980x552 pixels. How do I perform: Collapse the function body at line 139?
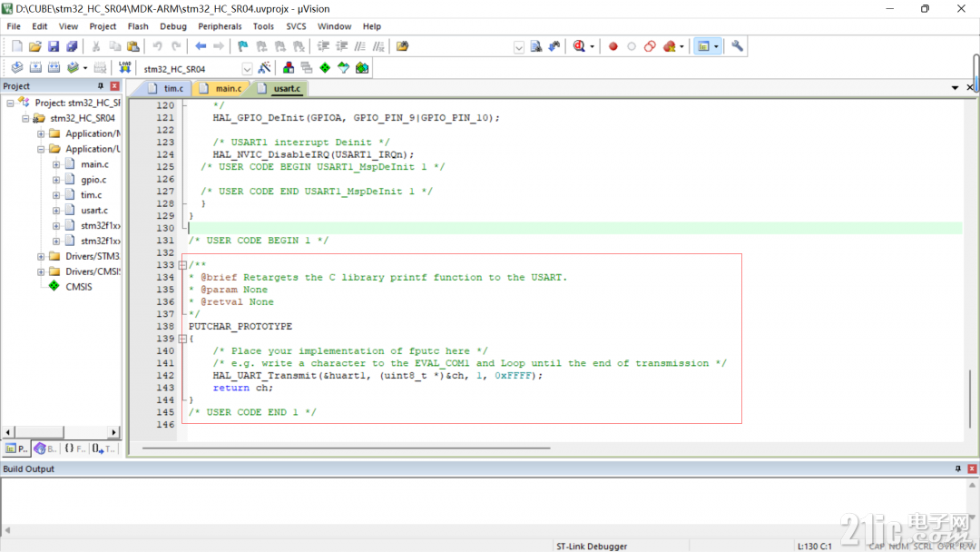tap(182, 339)
